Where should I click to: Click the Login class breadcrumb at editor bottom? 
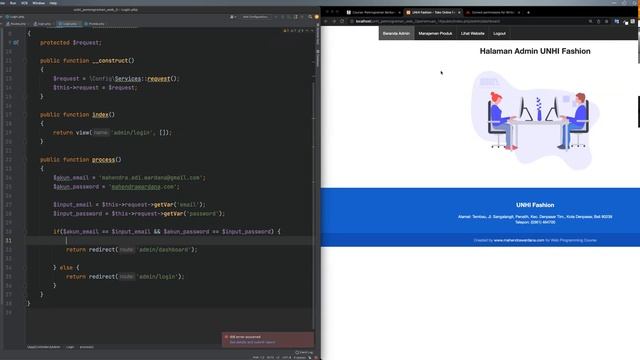point(70,347)
